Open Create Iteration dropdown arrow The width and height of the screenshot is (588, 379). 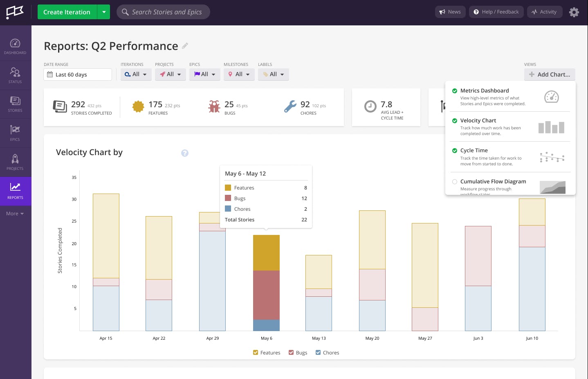104,12
